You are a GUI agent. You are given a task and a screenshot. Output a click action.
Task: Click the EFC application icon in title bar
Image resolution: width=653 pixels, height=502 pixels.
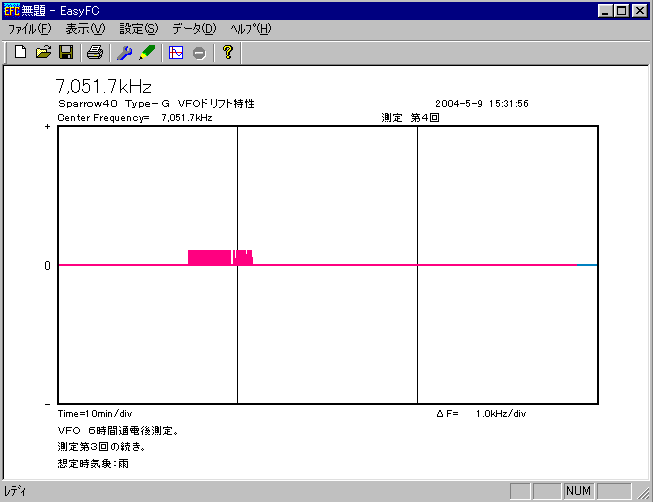click(11, 10)
